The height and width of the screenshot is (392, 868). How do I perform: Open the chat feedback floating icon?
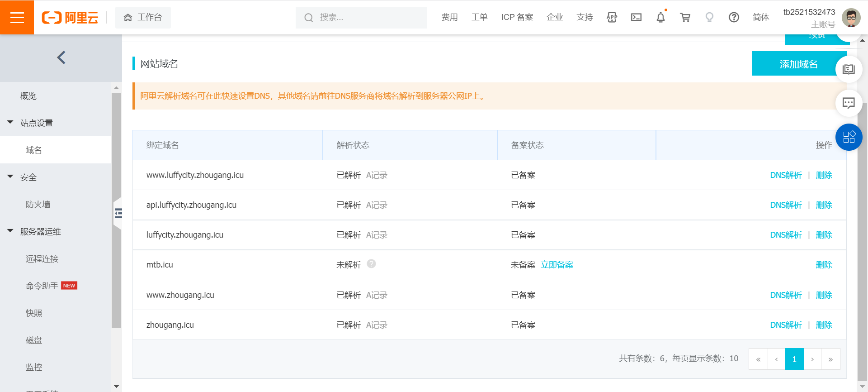pos(849,103)
